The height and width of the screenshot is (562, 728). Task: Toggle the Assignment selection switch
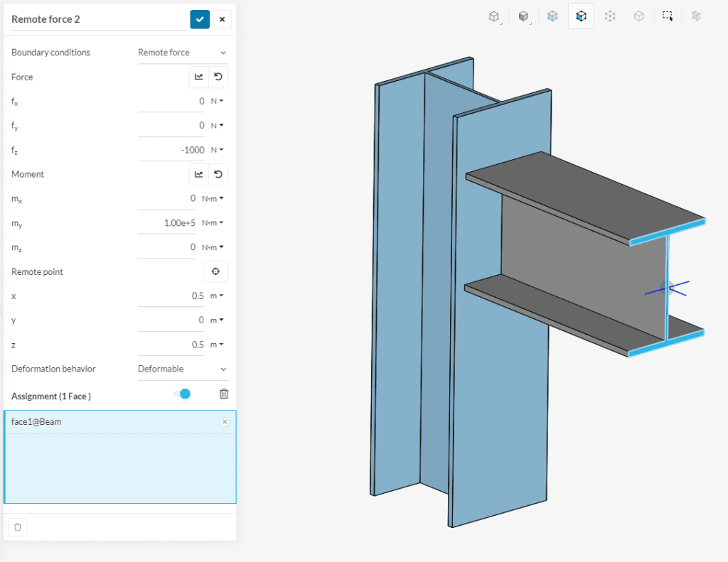point(183,394)
